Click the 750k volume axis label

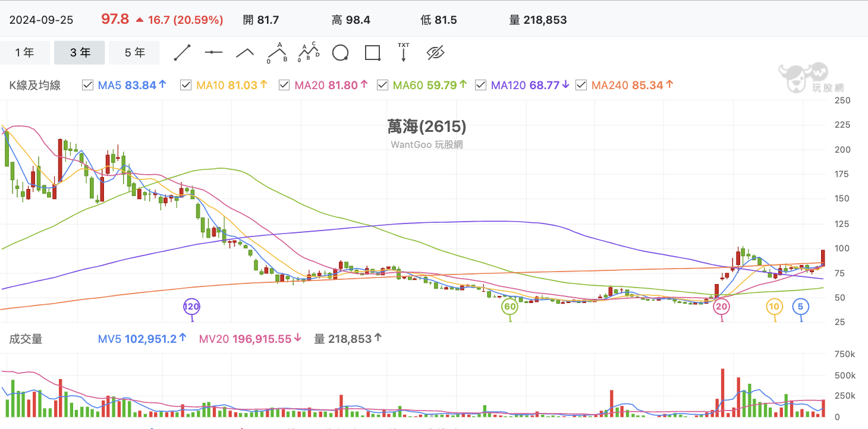pos(845,354)
